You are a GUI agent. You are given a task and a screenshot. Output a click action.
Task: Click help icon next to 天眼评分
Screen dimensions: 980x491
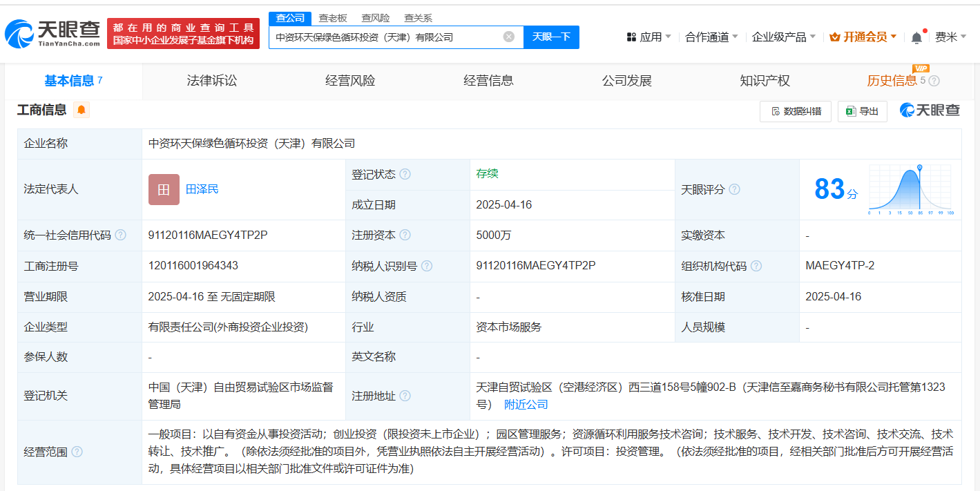pos(734,189)
